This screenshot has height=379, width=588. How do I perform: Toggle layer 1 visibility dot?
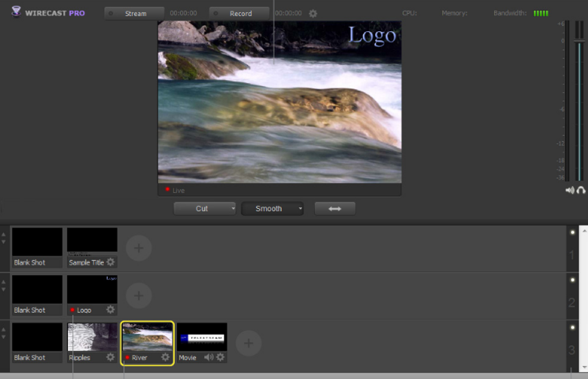click(572, 232)
